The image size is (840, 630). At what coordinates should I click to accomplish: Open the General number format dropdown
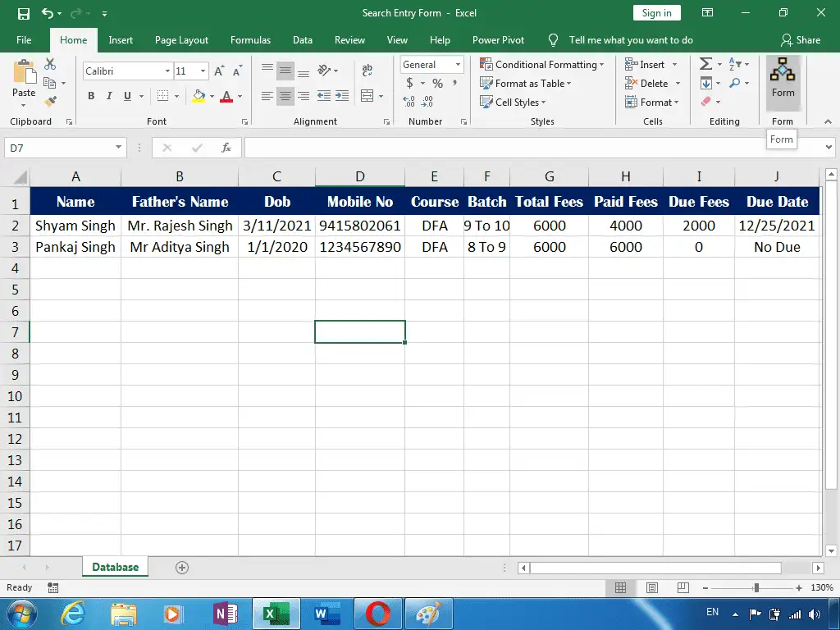pos(458,64)
